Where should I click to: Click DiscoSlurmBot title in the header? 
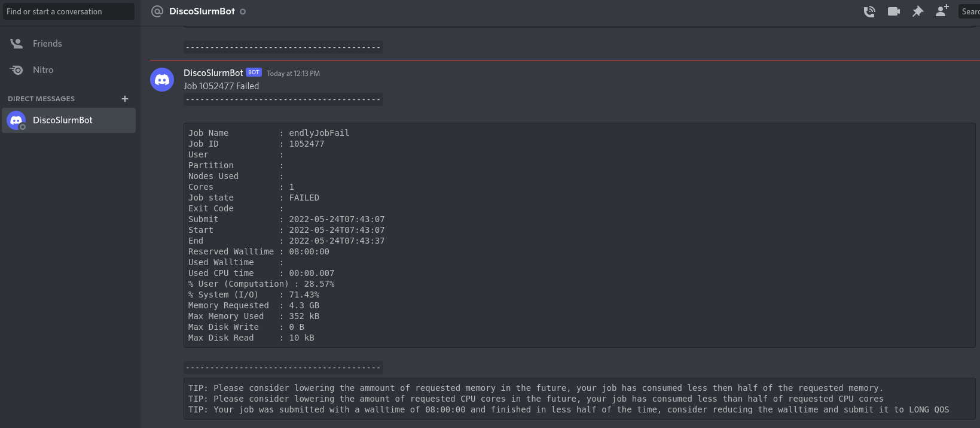(x=202, y=11)
